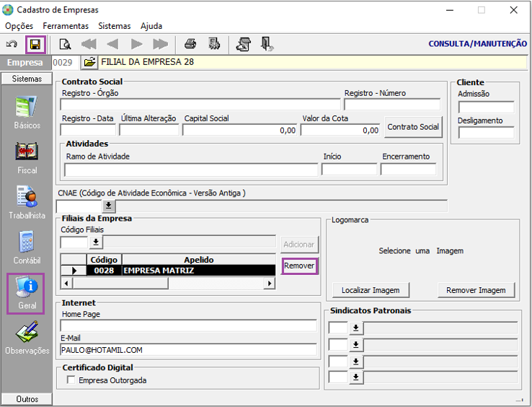Screen dimensions: 532x407
Task: Click the Remover Imagem button
Action: (476, 291)
